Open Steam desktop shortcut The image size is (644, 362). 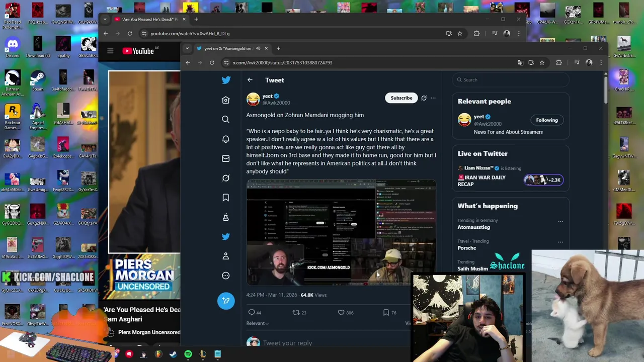(38, 80)
